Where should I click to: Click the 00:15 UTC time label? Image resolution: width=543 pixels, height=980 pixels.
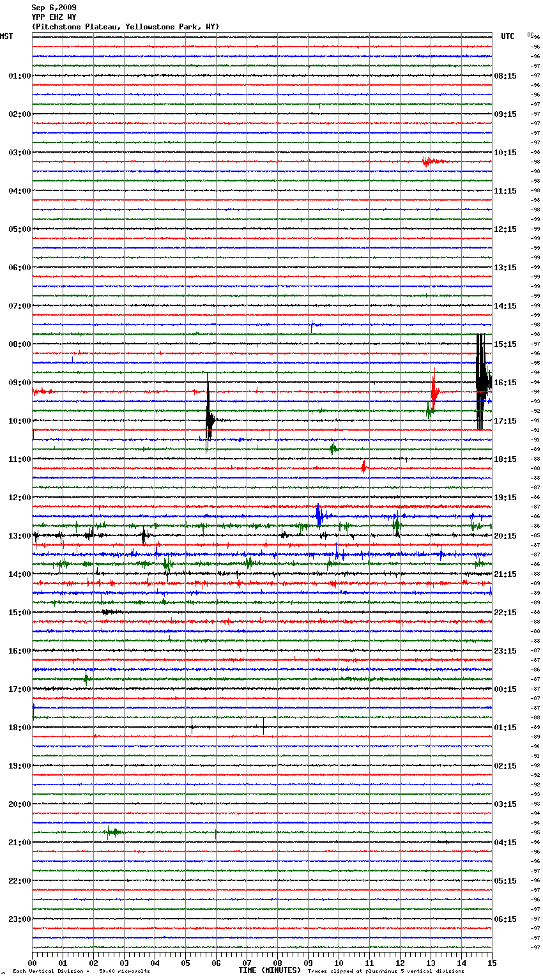coord(505,689)
